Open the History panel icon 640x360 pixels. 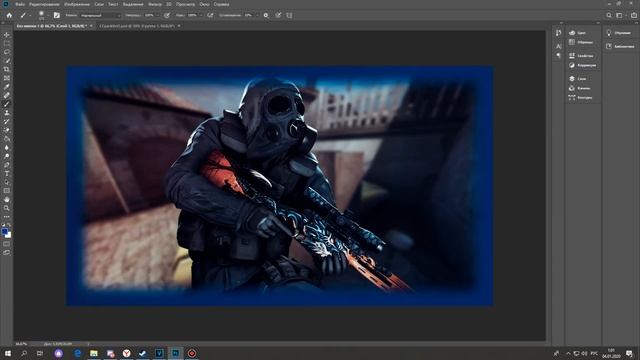(x=558, y=33)
